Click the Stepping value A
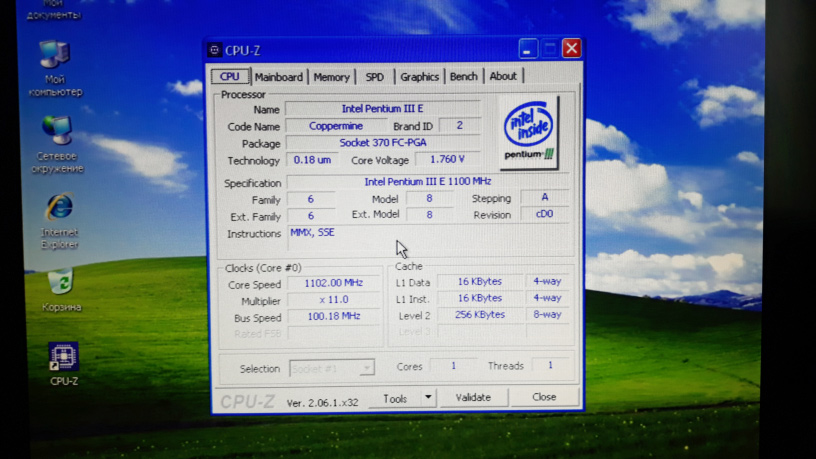 click(x=544, y=197)
